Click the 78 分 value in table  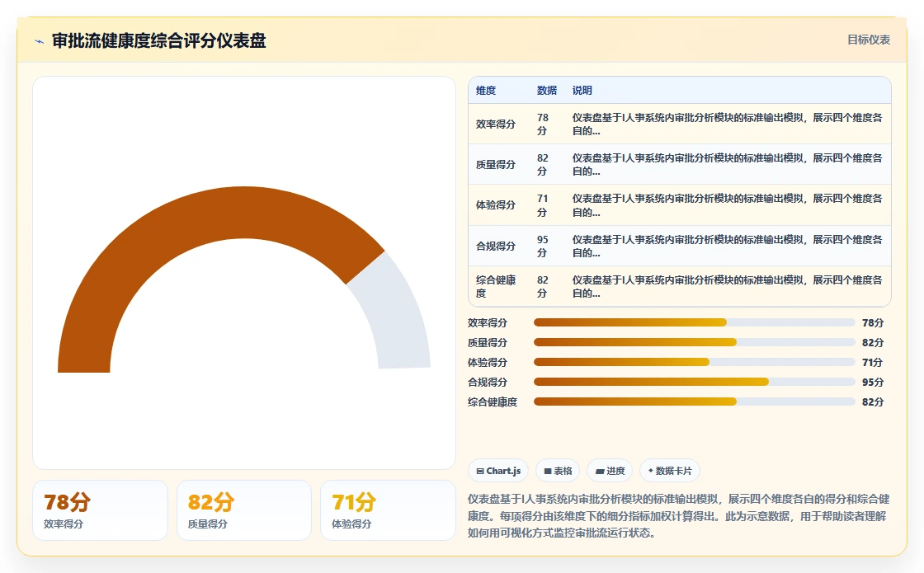pyautogui.click(x=542, y=124)
